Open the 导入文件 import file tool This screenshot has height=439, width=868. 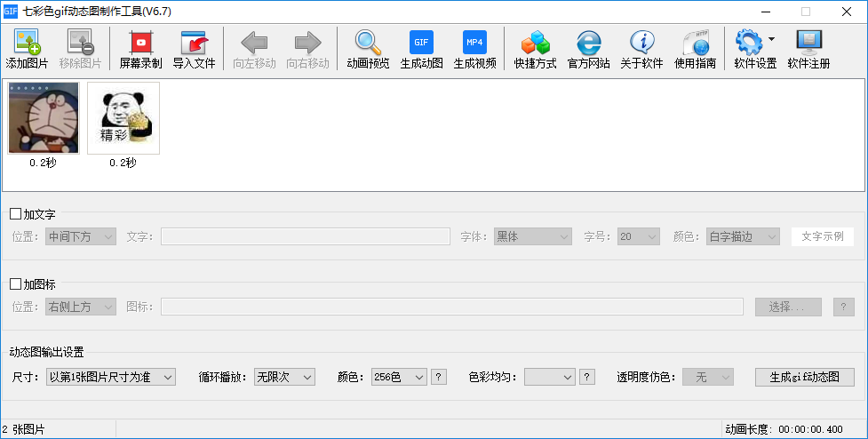[194, 49]
